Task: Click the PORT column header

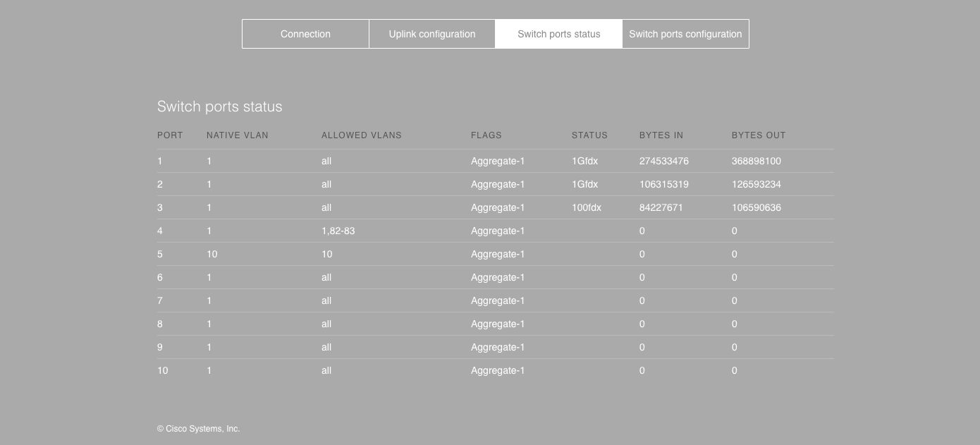Action: pyautogui.click(x=169, y=135)
